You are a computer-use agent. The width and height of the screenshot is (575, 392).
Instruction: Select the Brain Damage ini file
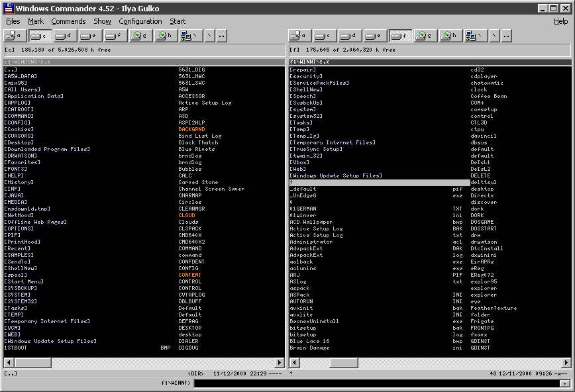tap(376, 348)
